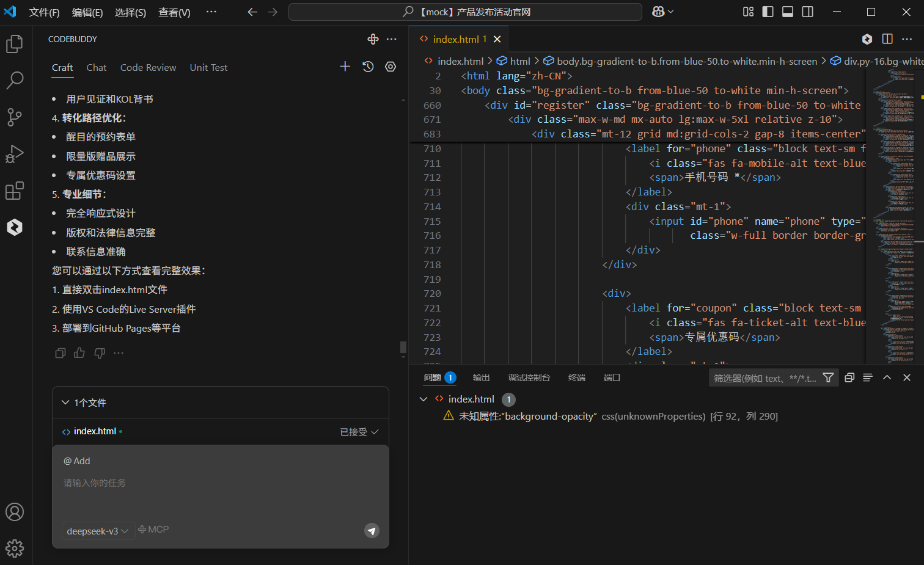Open the Extensions view

pos(15,191)
